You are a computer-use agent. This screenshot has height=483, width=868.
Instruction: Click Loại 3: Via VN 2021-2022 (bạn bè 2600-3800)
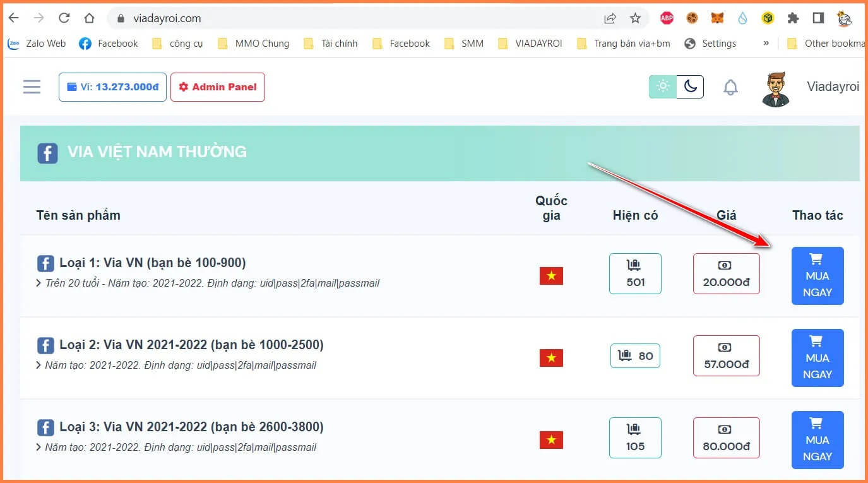191,427
